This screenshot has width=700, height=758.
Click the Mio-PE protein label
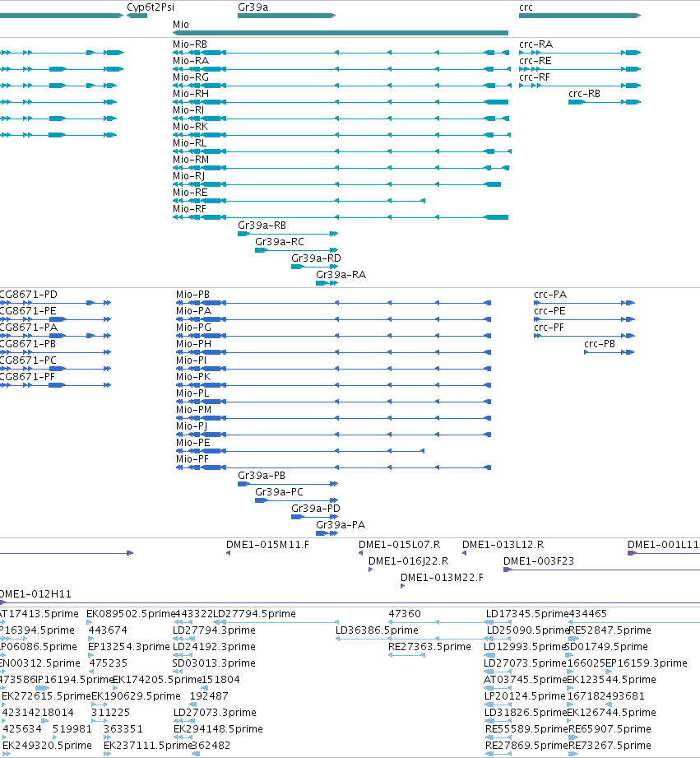(193, 442)
